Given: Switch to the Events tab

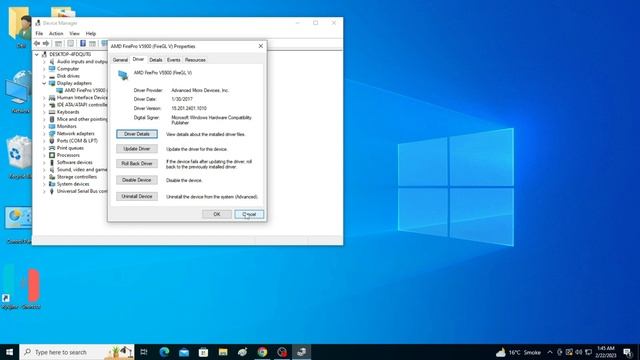Looking at the screenshot, I should (x=173, y=60).
